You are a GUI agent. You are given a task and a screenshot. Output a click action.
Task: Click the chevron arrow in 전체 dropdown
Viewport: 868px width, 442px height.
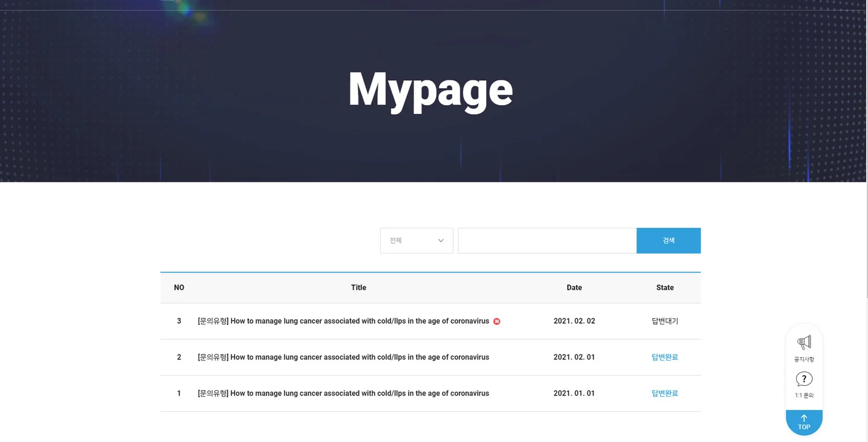(x=441, y=240)
